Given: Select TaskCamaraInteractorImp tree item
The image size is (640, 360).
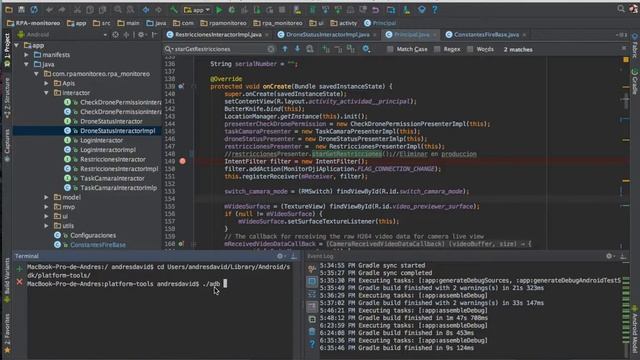Looking at the screenshot, I should pos(118,188).
